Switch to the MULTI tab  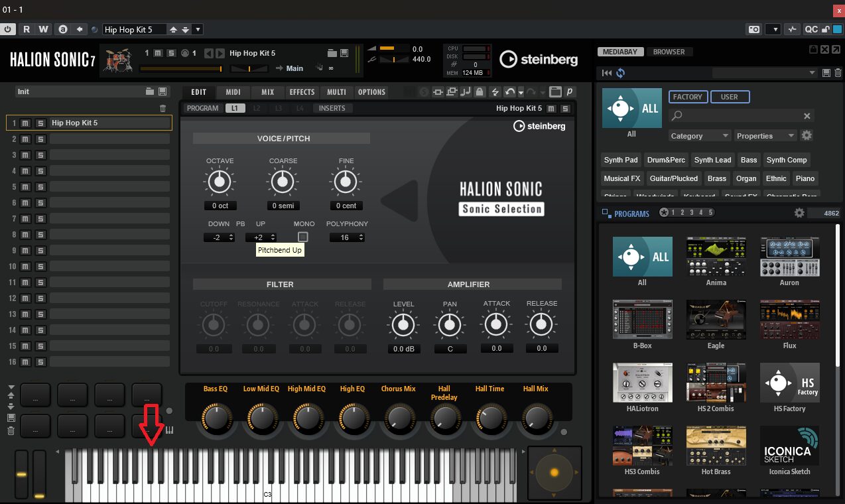pyautogui.click(x=337, y=92)
